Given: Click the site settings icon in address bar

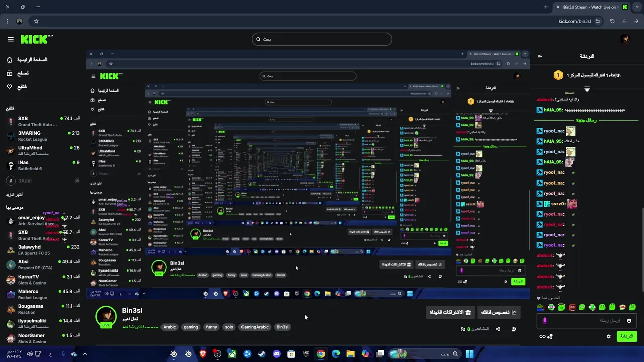Looking at the screenshot, I should [598, 21].
